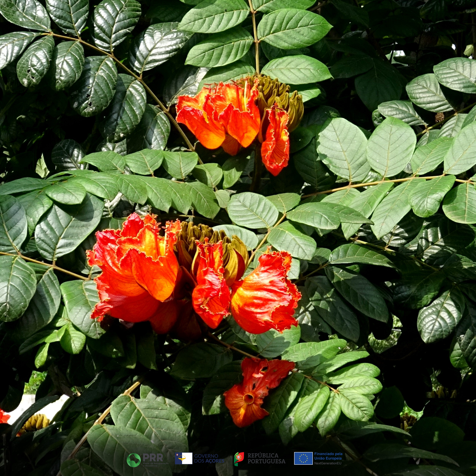476x476 pixels.
Task: Click the green circular PRR logo icon
Action: (x=134, y=460)
